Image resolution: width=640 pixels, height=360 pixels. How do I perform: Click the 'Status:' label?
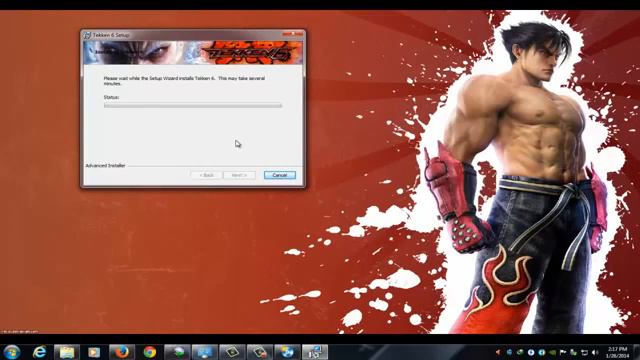pyautogui.click(x=111, y=98)
